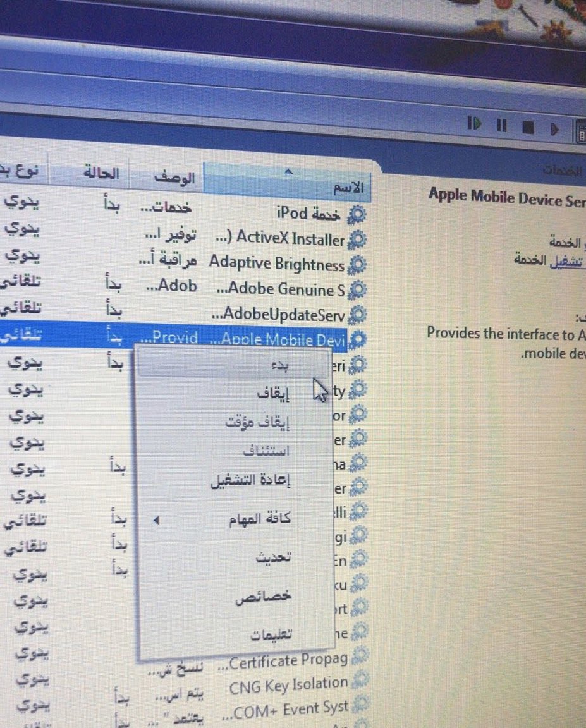586x728 pixels.
Task: Click description cell مراقبة of Adaptive Brightness
Action: point(168,259)
